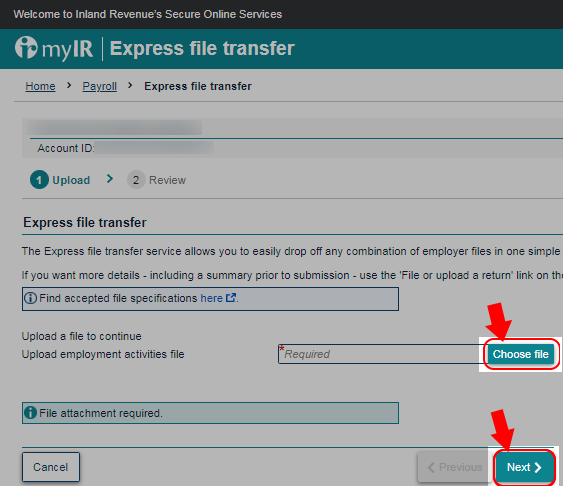Click the myIR logo icon
The width and height of the screenshot is (563, 486).
pos(26,47)
